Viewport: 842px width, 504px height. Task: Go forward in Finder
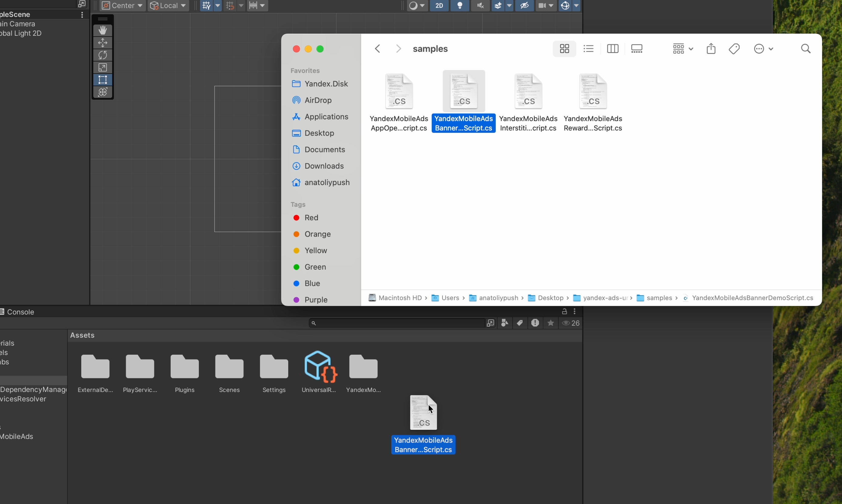399,49
